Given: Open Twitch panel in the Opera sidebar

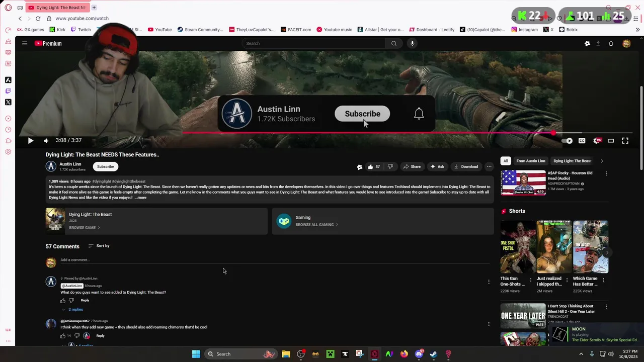Looking at the screenshot, I should [x=8, y=91].
